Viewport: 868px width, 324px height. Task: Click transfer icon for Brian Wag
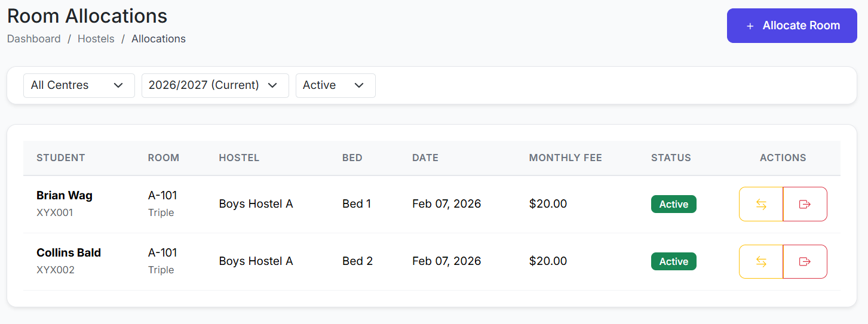coord(761,204)
